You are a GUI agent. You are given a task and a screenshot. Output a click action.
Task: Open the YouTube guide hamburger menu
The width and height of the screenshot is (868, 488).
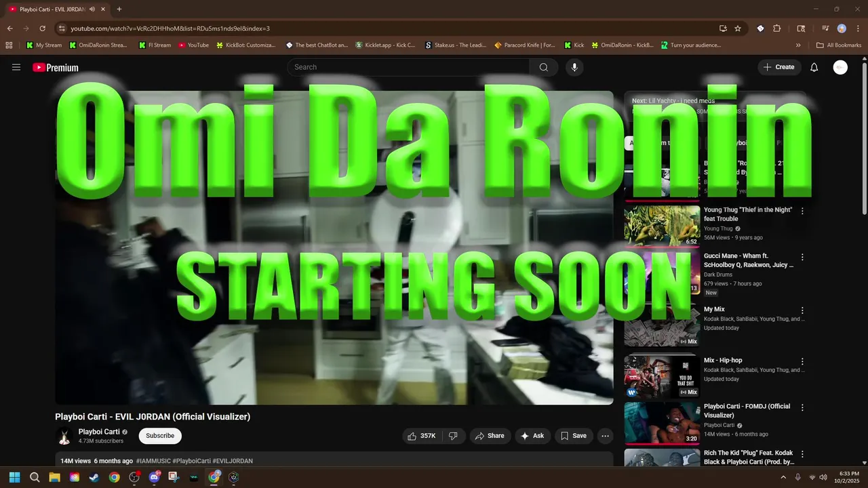[x=16, y=67]
